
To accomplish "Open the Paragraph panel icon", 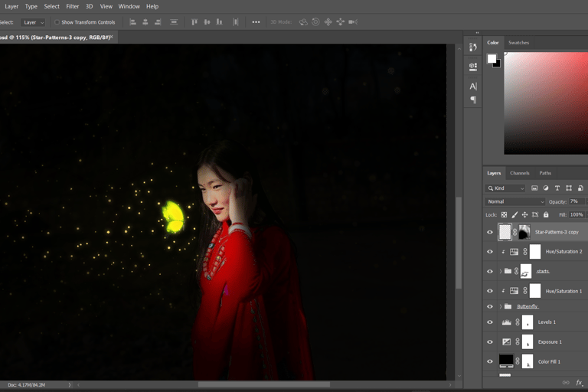I will (473, 100).
